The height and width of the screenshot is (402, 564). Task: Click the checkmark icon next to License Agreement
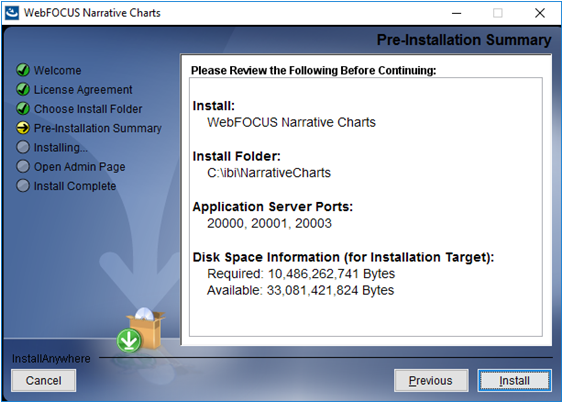[x=23, y=90]
